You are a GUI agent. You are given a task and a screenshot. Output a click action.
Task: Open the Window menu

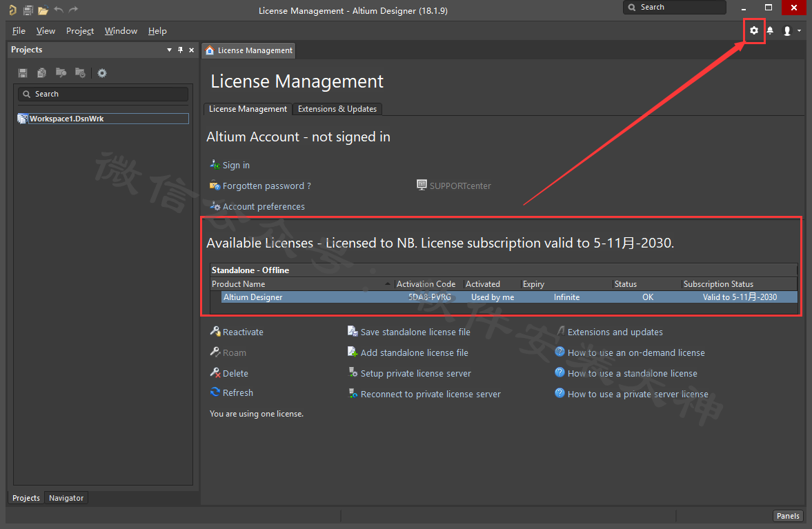point(121,31)
